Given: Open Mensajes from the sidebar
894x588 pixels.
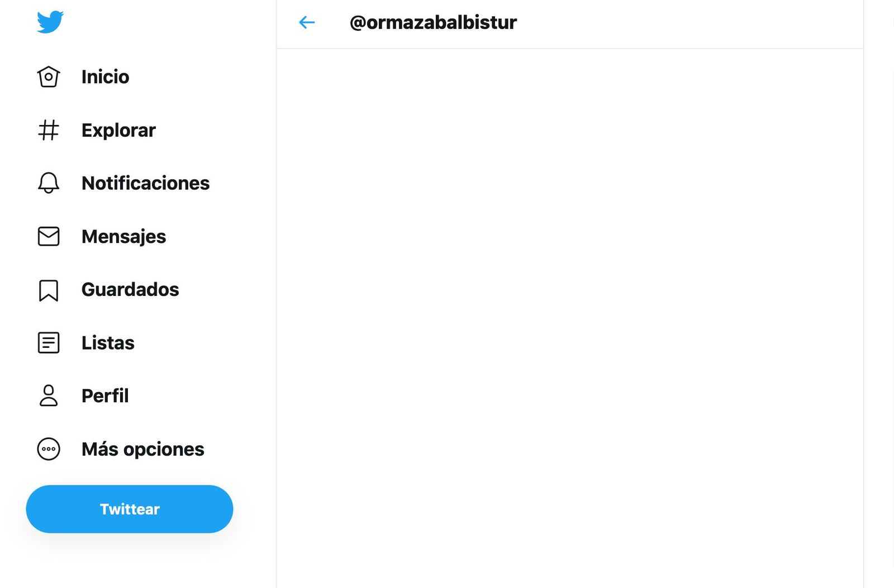Looking at the screenshot, I should [123, 236].
